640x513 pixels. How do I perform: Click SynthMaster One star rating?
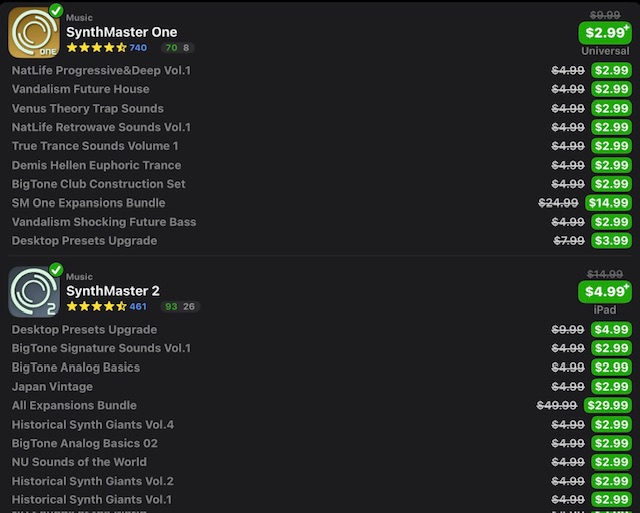pos(96,48)
